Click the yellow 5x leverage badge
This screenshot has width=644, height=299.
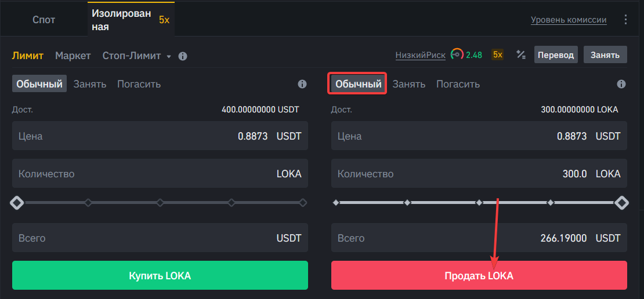(498, 54)
